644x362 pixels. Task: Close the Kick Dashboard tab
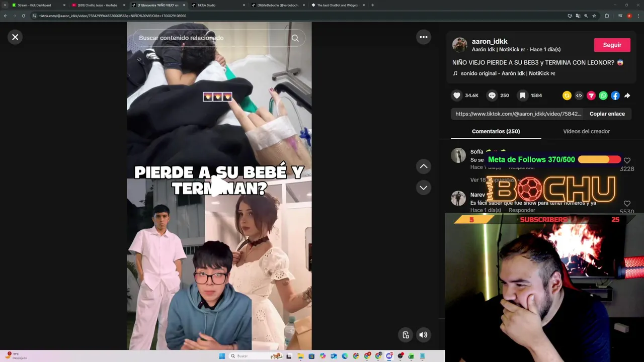click(x=64, y=5)
